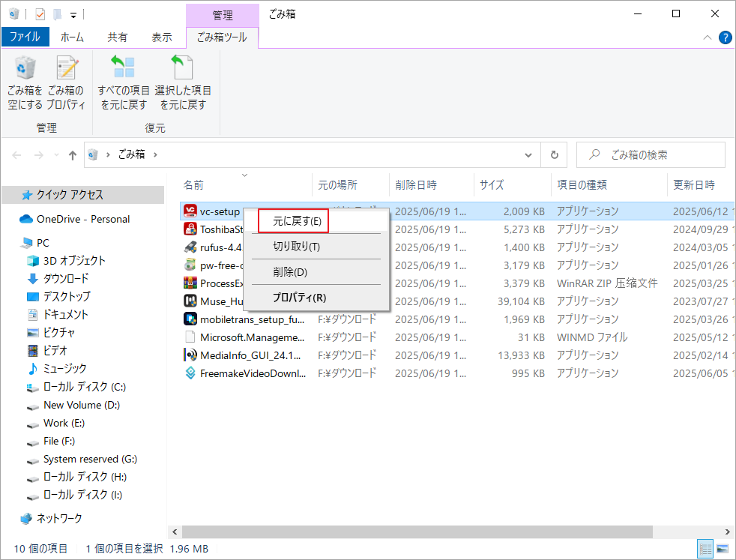The height and width of the screenshot is (560, 736).
Task: Select クイック アクセス in the navigation pane
Action: (82, 195)
